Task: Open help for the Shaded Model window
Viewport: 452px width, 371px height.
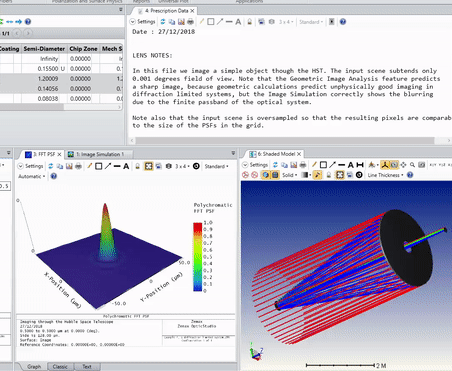Action: point(410,175)
